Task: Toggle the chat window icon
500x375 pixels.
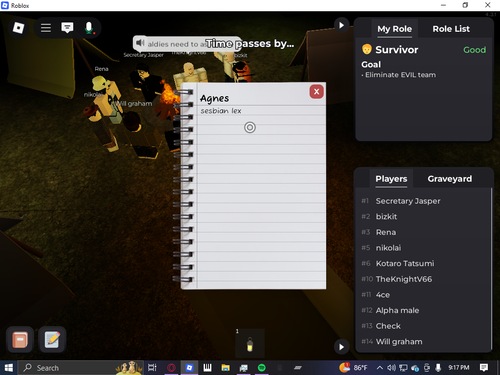Action: point(67,28)
